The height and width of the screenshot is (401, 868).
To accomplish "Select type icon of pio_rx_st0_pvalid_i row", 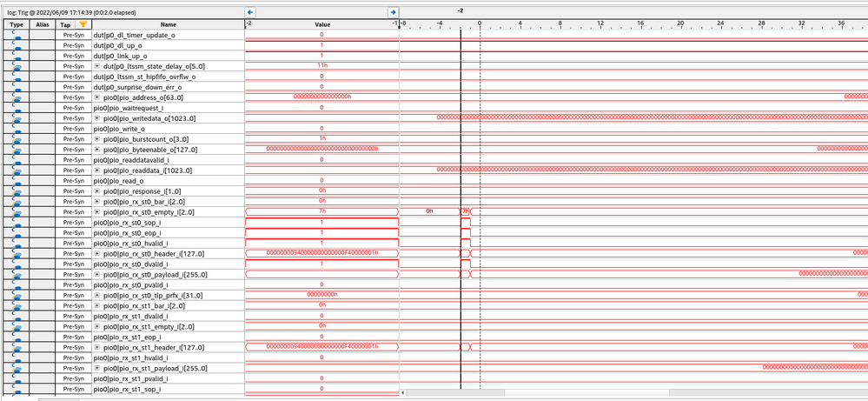I will pos(17,284).
